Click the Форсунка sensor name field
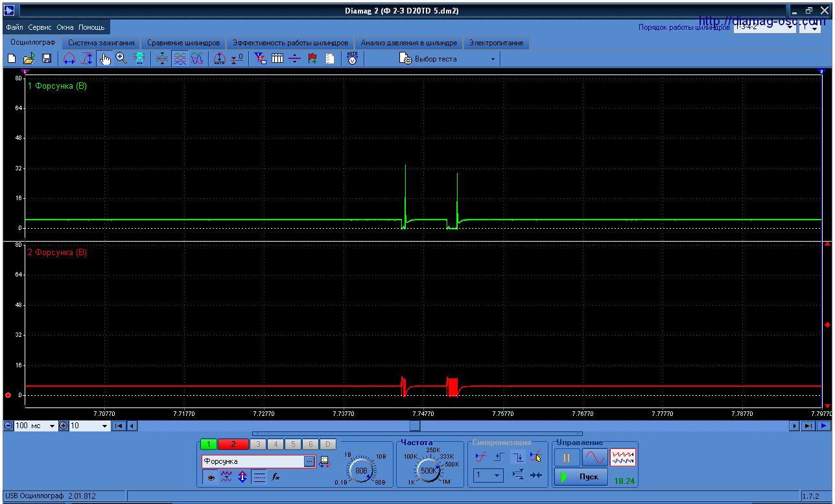Image resolution: width=835 pixels, height=504 pixels. 253,461
